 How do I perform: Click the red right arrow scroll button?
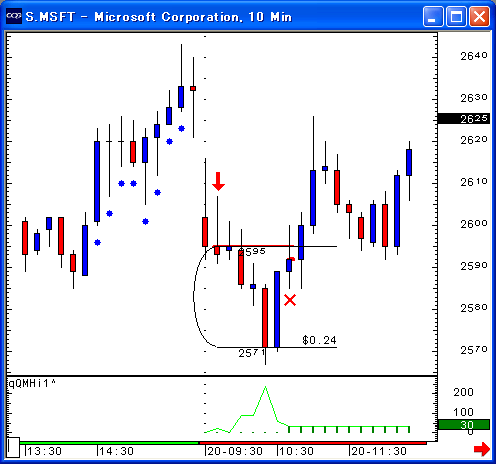coord(482,449)
